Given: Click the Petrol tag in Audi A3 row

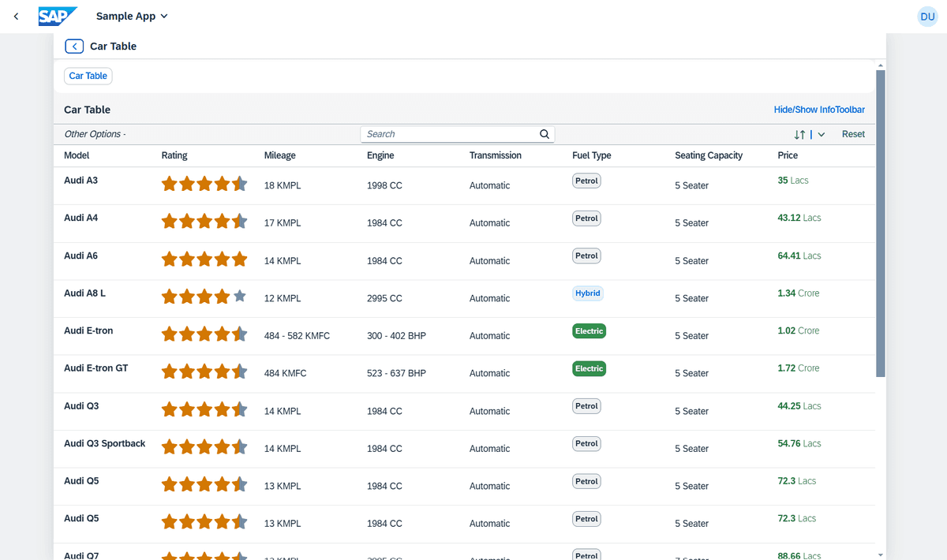Looking at the screenshot, I should pos(586,181).
